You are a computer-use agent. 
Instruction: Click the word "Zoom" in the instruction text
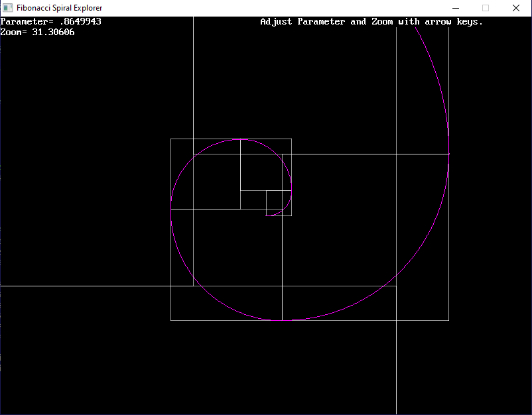382,22
